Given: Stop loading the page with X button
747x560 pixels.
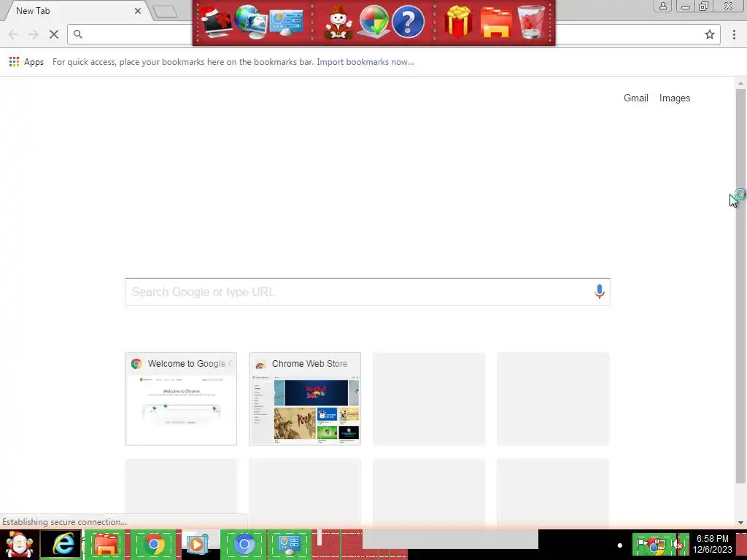Looking at the screenshot, I should [x=54, y=34].
